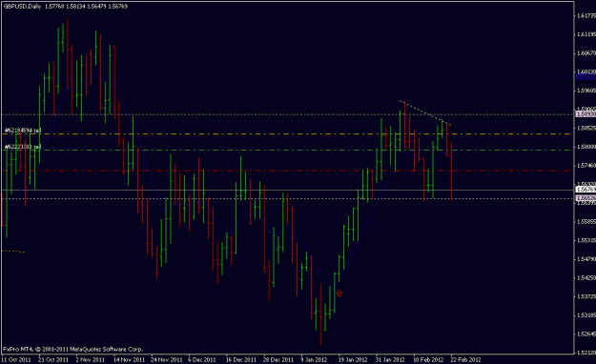
Task: Select the dashed trendline above February highs
Action: click(x=425, y=112)
